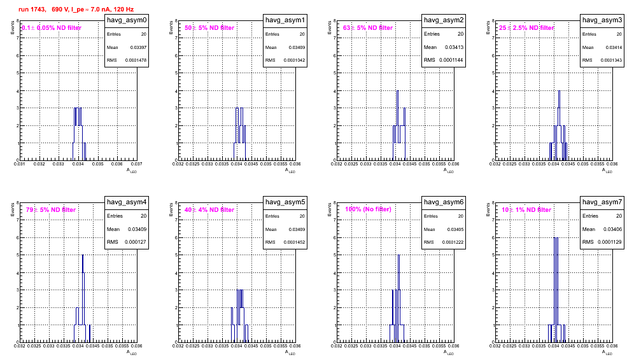Screen dimensions: 634x364
Task: Click Mean value 0.03409 in havg_asym5 box
Action: (297, 229)
